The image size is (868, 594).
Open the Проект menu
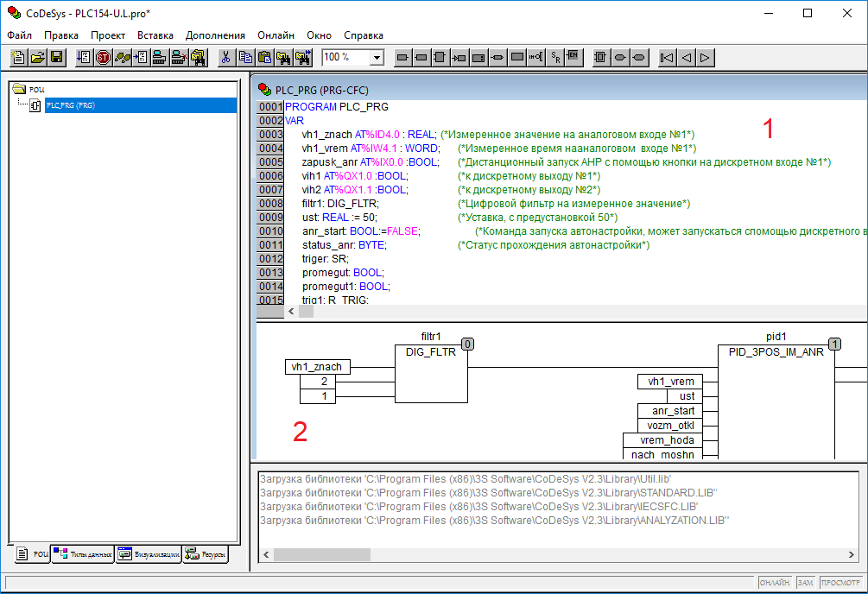(x=108, y=35)
